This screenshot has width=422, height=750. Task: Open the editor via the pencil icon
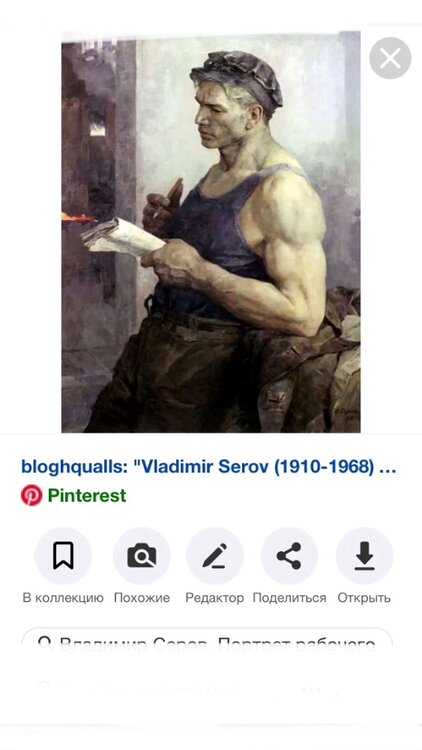pyautogui.click(x=214, y=555)
